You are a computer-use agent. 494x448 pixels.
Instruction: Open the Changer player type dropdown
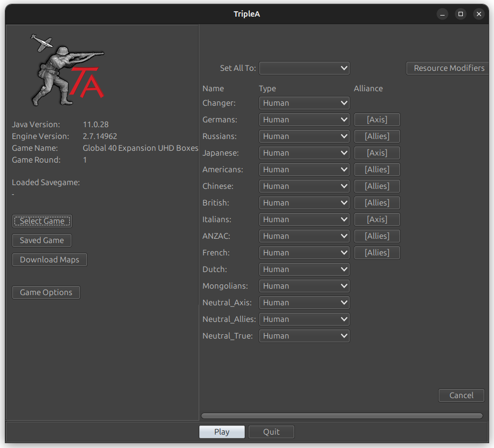[x=304, y=102]
